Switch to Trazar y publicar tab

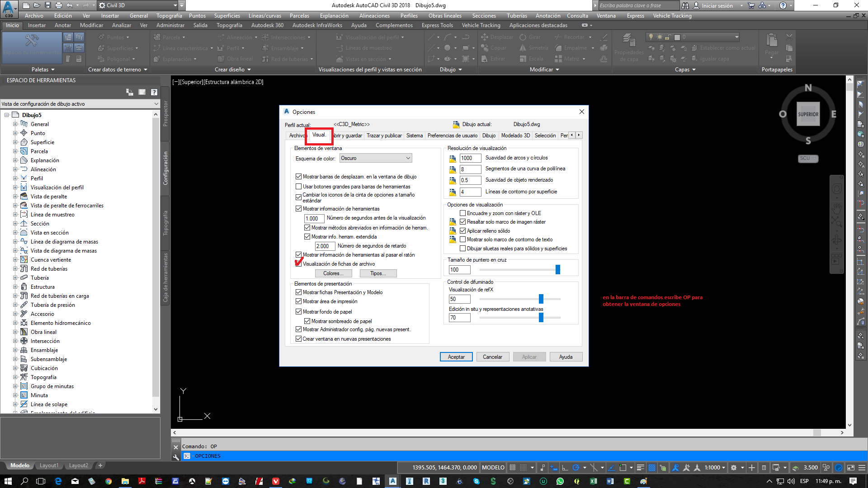(x=384, y=136)
